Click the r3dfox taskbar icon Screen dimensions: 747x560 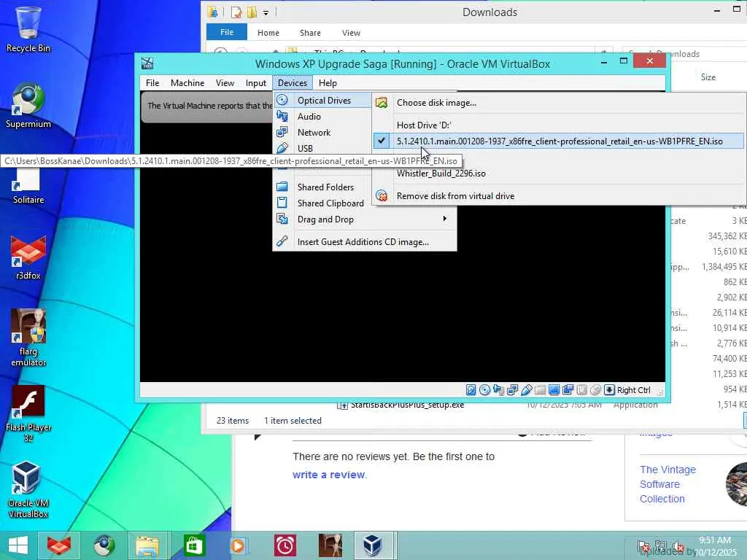click(59, 545)
